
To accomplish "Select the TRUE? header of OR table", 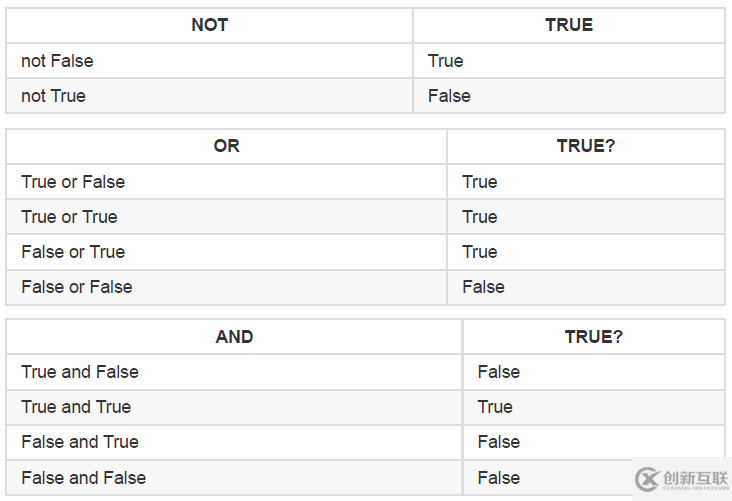I will click(586, 146).
